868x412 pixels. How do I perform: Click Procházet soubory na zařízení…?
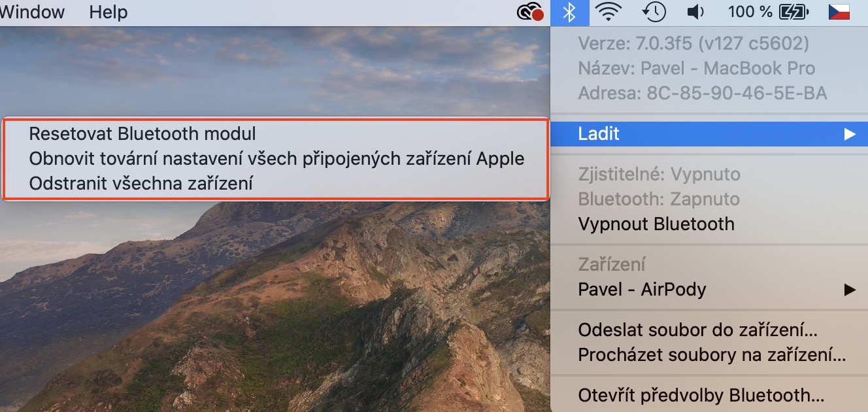[x=712, y=356]
